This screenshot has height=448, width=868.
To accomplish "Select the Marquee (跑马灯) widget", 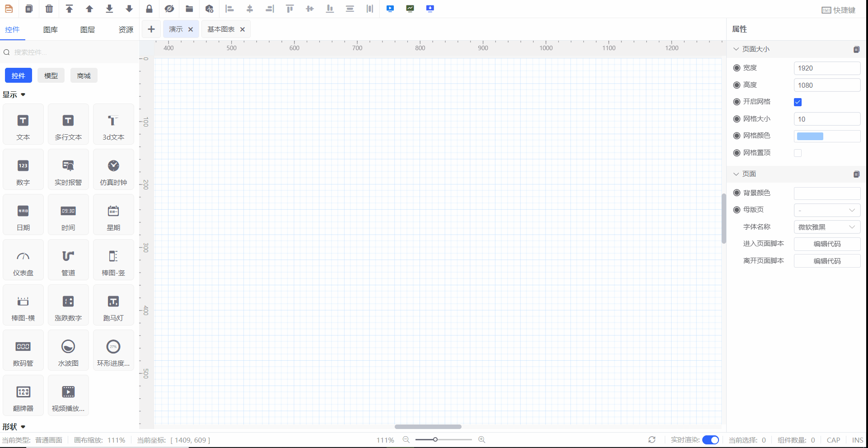I will tap(113, 306).
